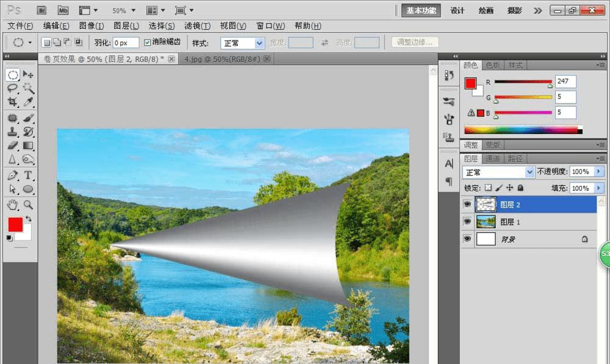
Task: Click the feather 羽化 input field
Action: point(126,43)
